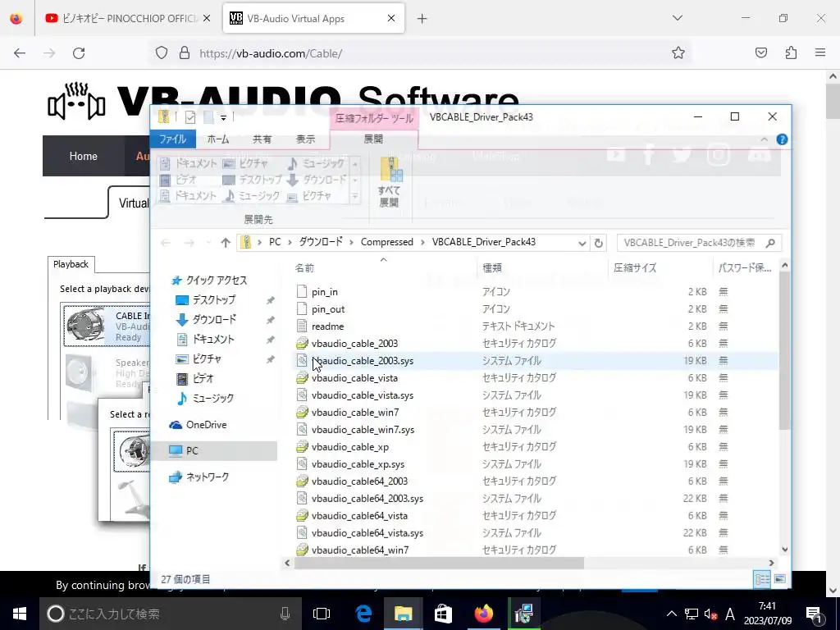Expand the Explorer address bar history dropdown
Image resolution: width=840 pixels, height=630 pixels.
click(x=582, y=243)
